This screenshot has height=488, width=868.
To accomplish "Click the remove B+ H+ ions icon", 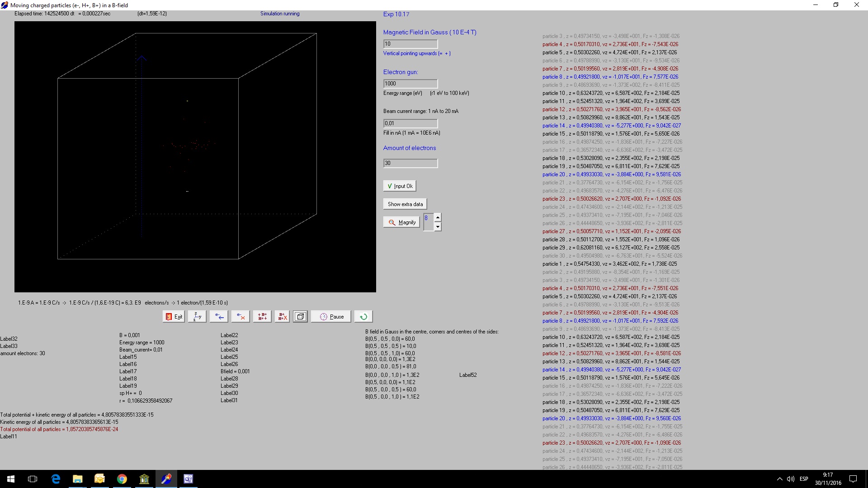I will pos(282,317).
